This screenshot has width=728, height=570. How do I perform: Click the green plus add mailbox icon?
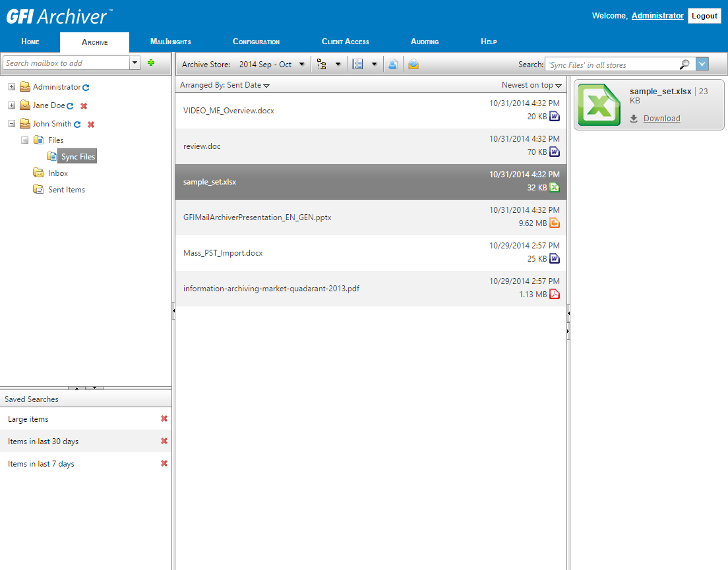click(x=151, y=63)
